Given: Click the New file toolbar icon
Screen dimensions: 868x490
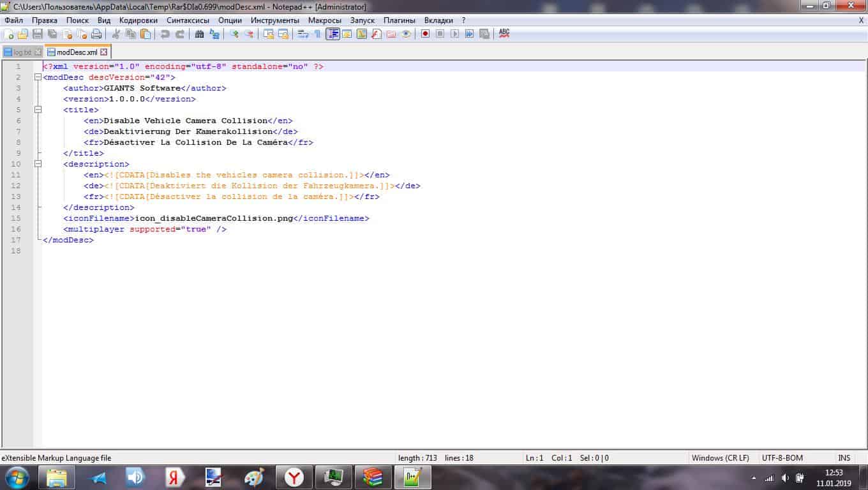Looking at the screenshot, I should point(8,34).
